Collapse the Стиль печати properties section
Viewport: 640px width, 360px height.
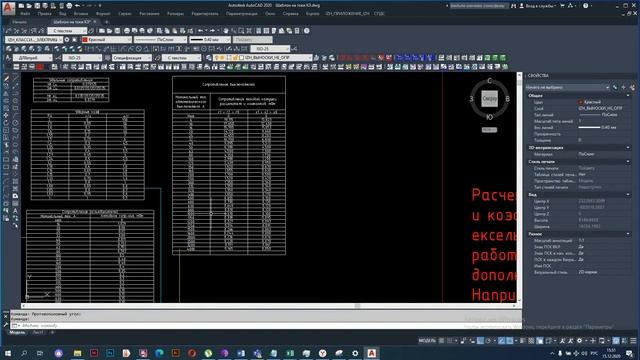pyautogui.click(x=628, y=162)
